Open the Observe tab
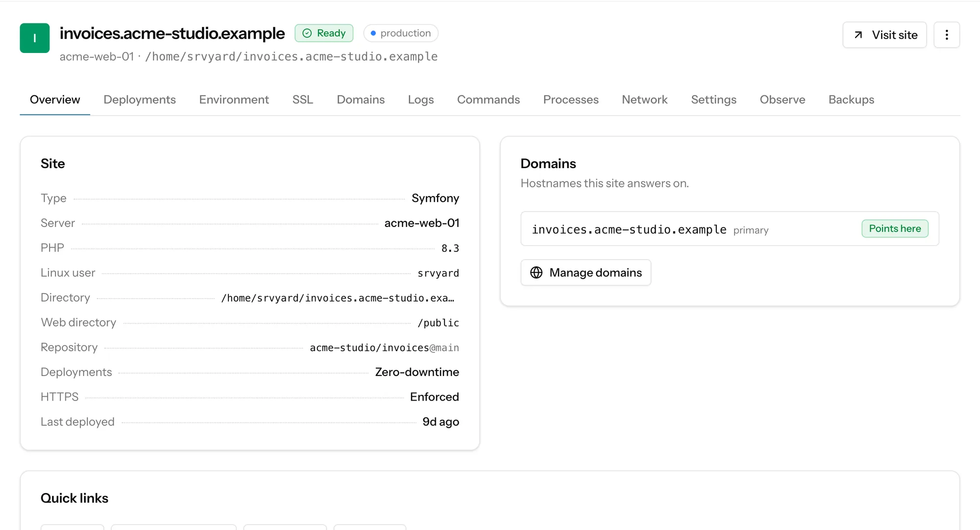Image resolution: width=980 pixels, height=530 pixels. [782, 100]
